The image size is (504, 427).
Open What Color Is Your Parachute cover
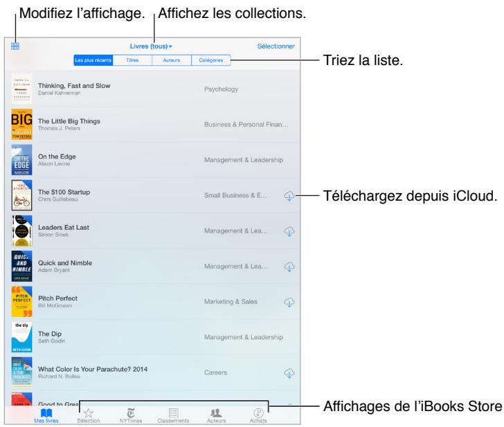[22, 372]
